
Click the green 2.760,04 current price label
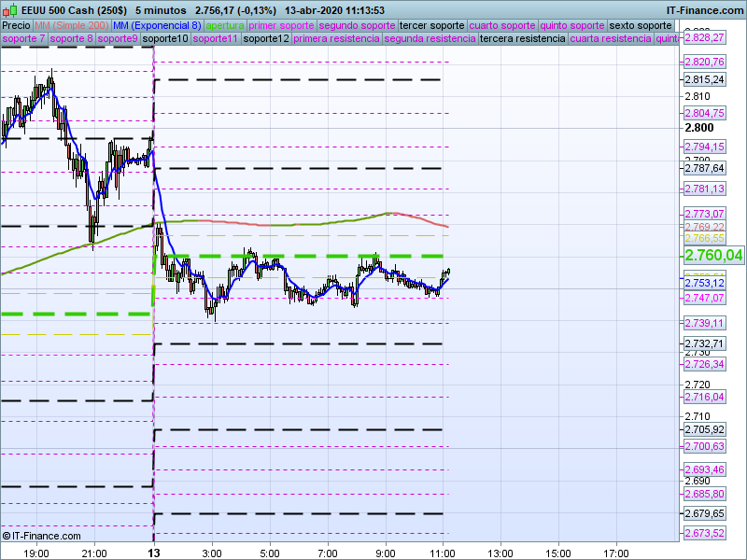[713, 255]
